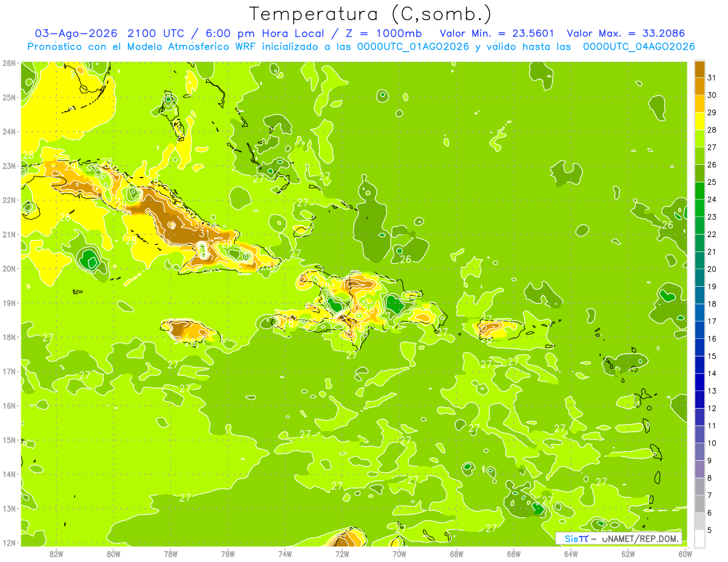Select the date text "03-Ago-2026"
The image size is (728, 562).
coord(76,33)
